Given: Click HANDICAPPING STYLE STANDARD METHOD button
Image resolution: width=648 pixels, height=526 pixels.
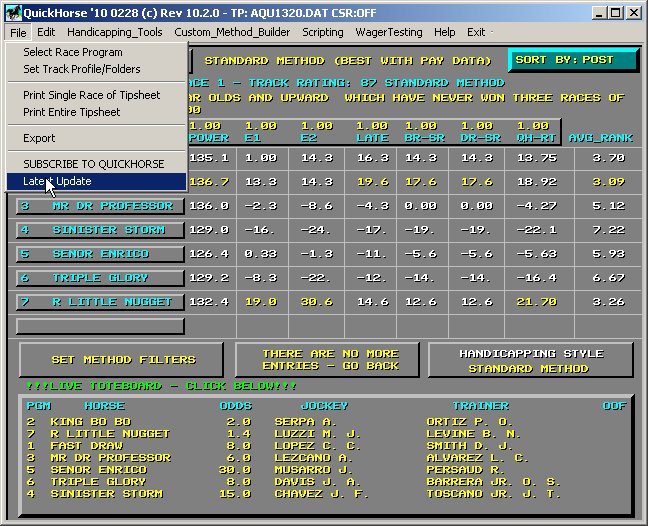Looking at the screenshot, I should pyautogui.click(x=530, y=360).
